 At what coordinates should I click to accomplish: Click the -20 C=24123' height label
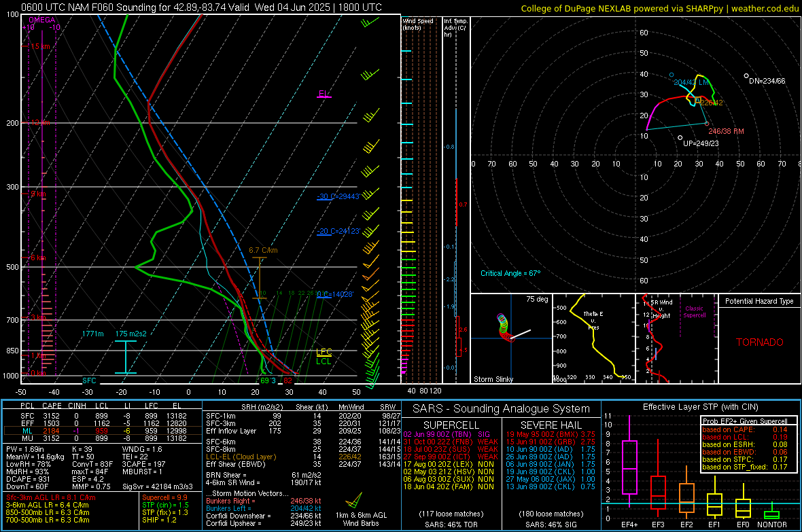pos(338,231)
